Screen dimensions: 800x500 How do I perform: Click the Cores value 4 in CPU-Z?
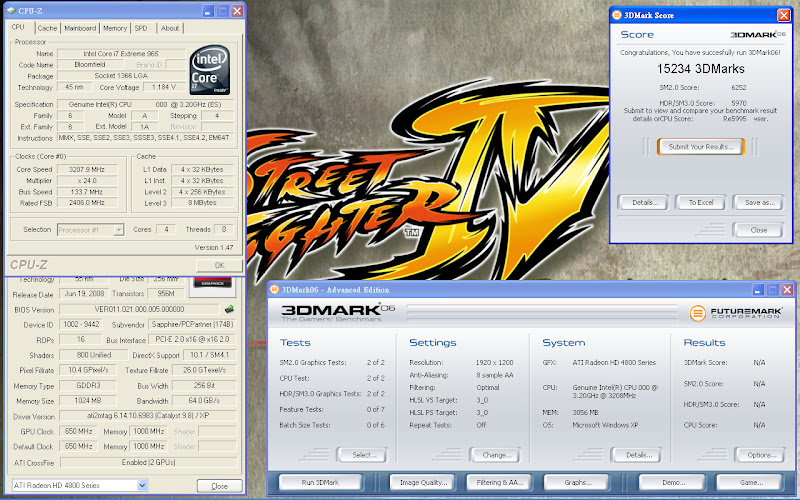click(166, 230)
